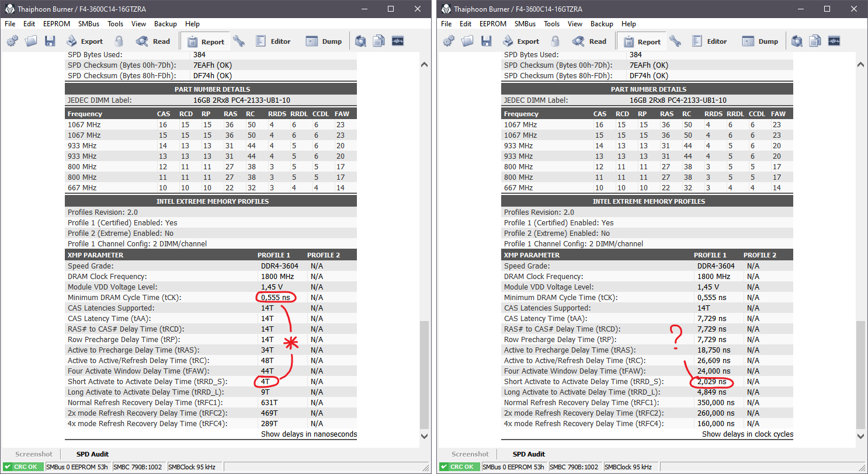Click scroll-down arrow in left window scrollbar

pyautogui.click(x=423, y=435)
